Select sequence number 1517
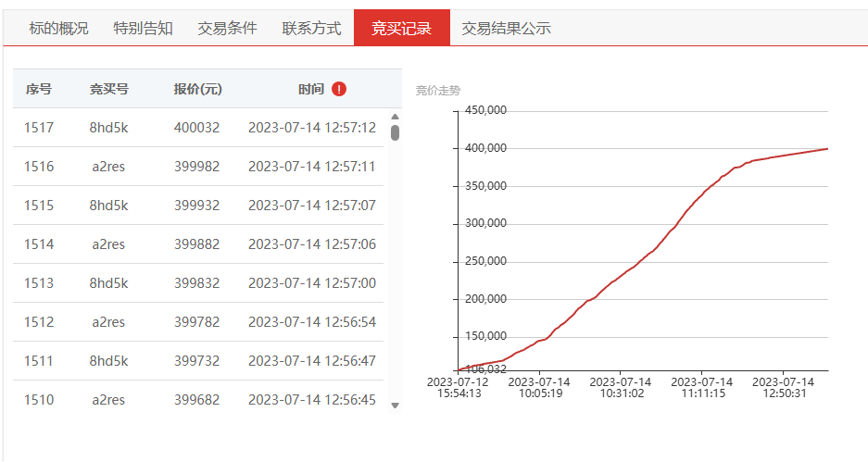 click(39, 128)
